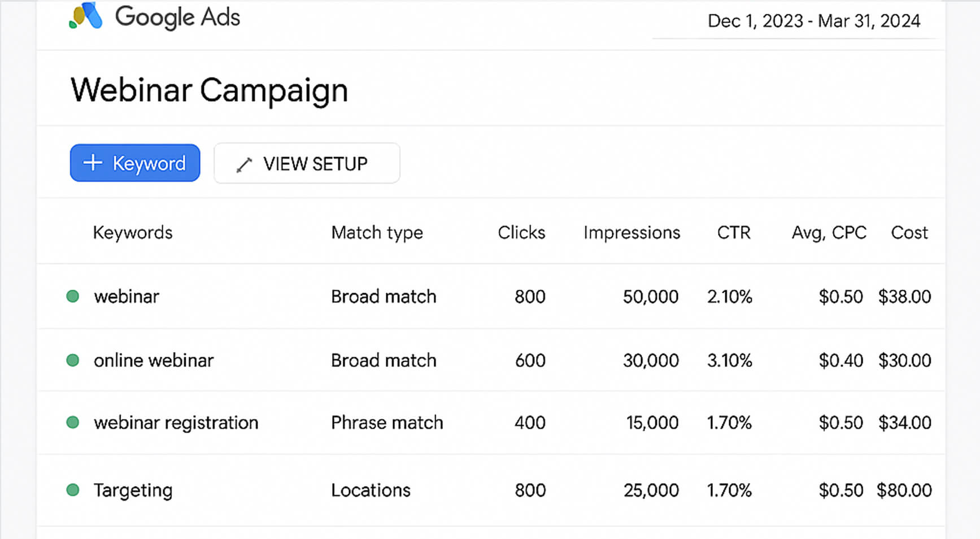Click the Google Ads logo icon
The height and width of the screenshot is (539, 980).
point(86,16)
